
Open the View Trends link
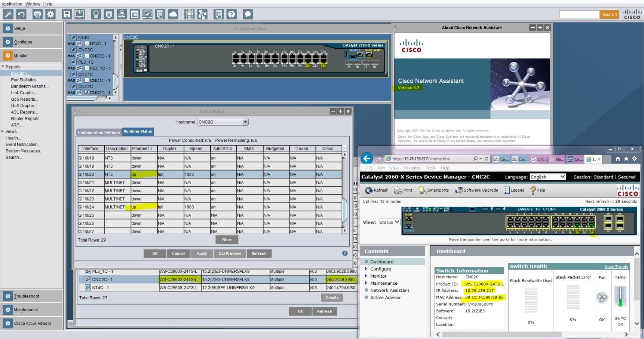pos(616,266)
